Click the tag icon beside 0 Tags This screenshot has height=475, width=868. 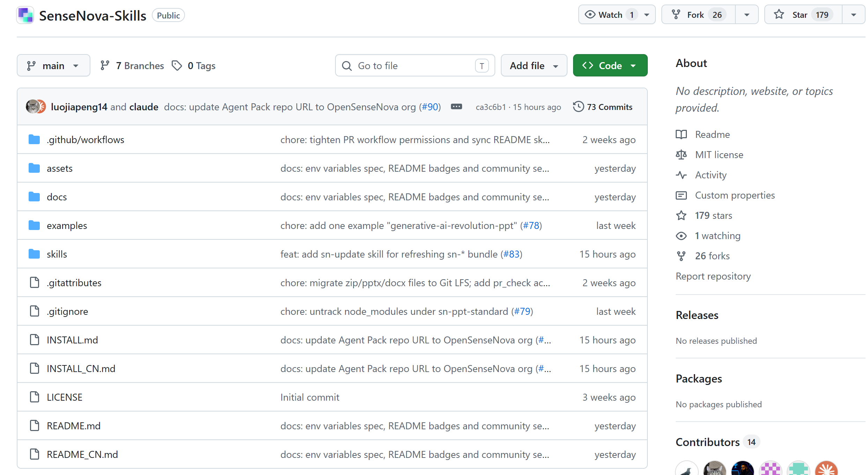pyautogui.click(x=177, y=66)
